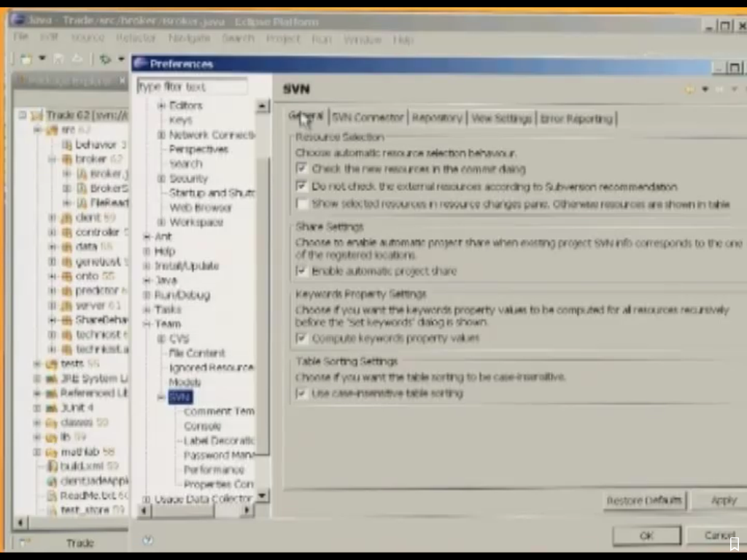747x560 pixels.
Task: Toggle 'Check the new resources in the commit dialog'
Action: [301, 168]
